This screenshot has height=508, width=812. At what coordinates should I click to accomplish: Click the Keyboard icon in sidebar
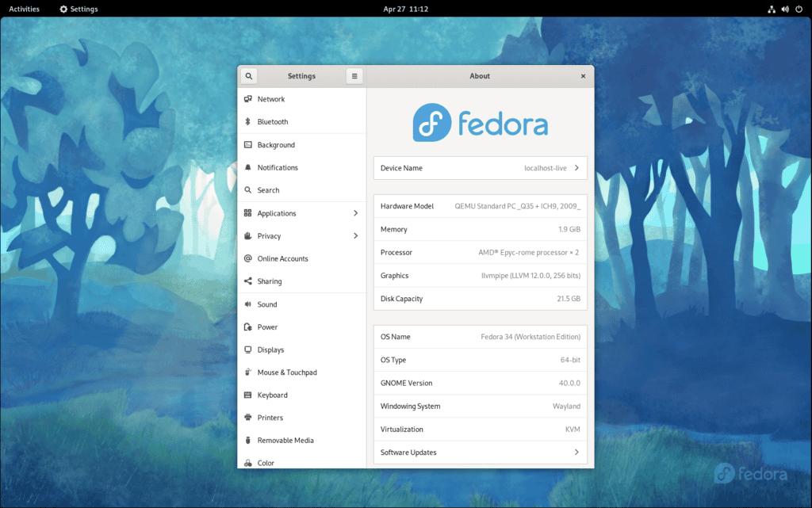pyautogui.click(x=248, y=395)
